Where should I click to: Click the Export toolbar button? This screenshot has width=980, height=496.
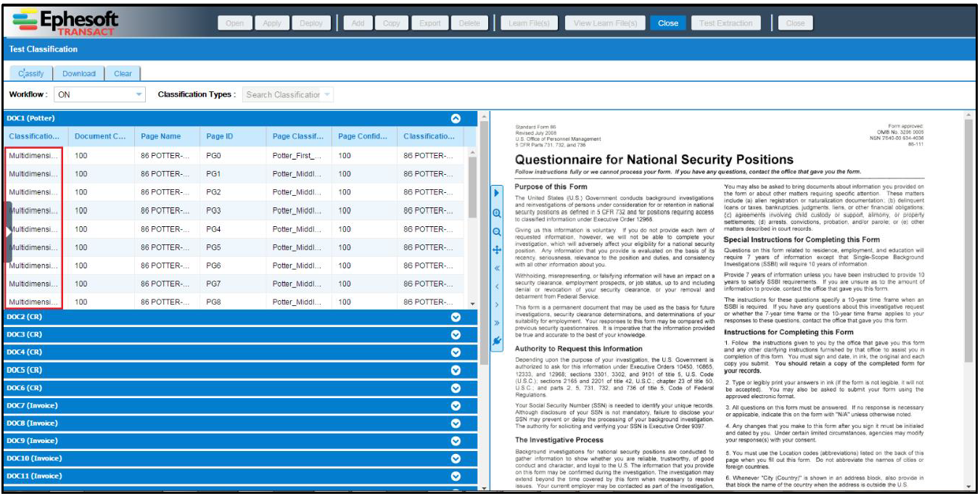tap(430, 23)
